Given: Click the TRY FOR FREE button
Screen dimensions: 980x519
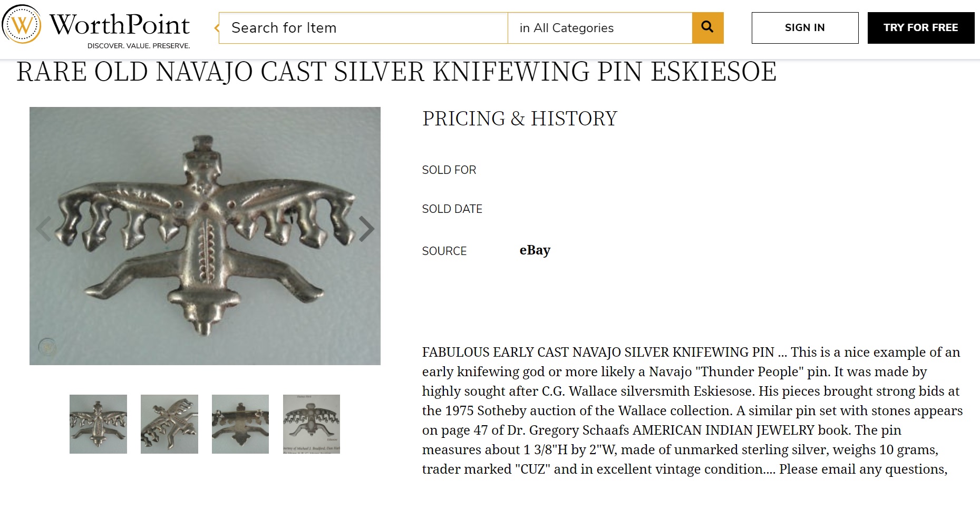Looking at the screenshot, I should [x=920, y=28].
